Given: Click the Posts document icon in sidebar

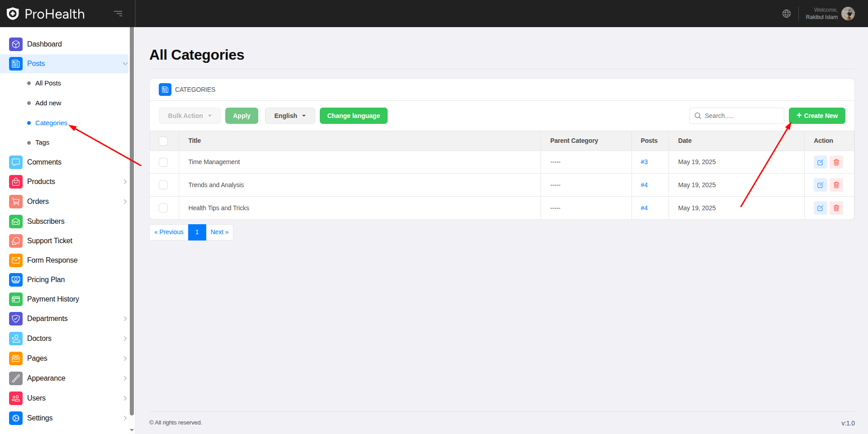Looking at the screenshot, I should tap(16, 64).
